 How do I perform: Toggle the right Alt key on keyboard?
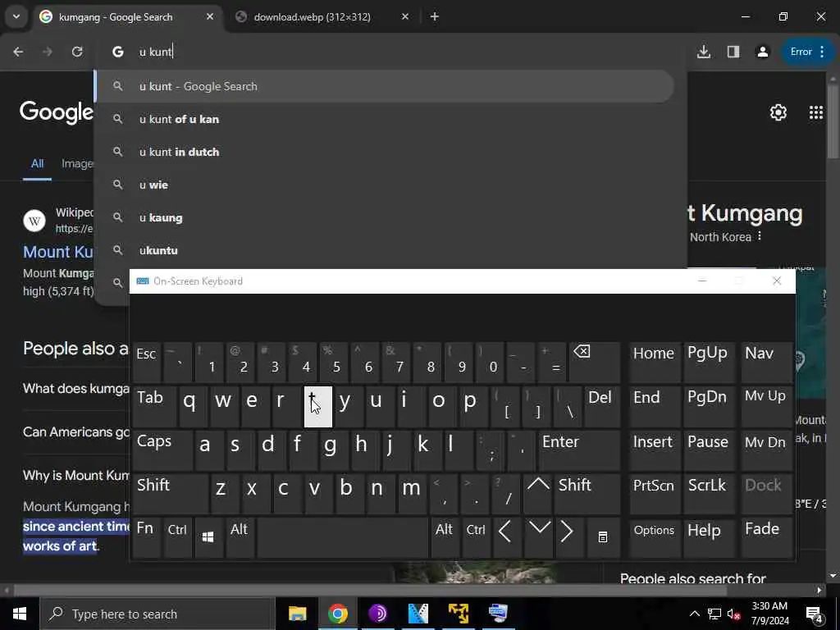(444, 537)
